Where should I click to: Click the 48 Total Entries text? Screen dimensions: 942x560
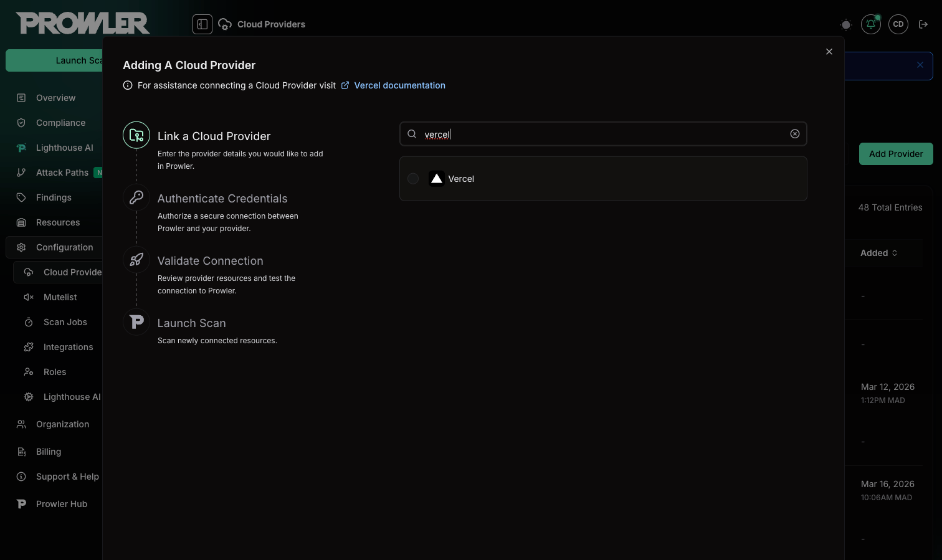click(x=890, y=207)
